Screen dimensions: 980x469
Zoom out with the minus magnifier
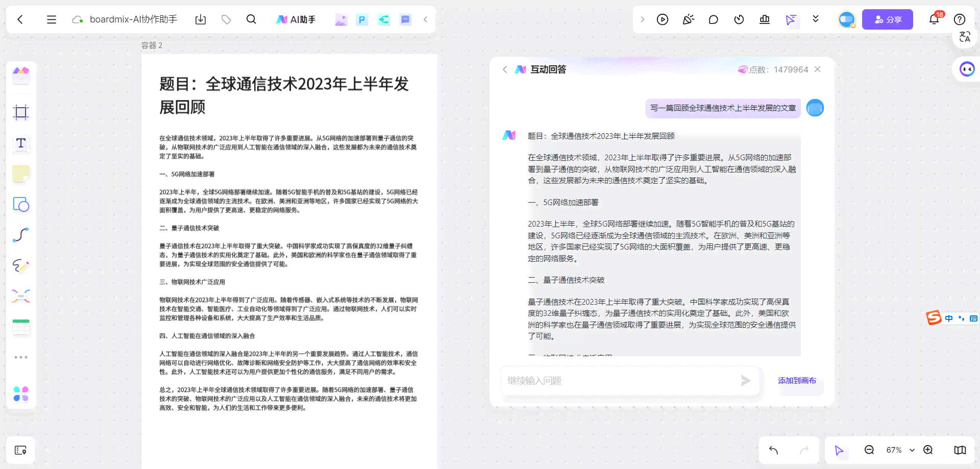tap(869, 450)
